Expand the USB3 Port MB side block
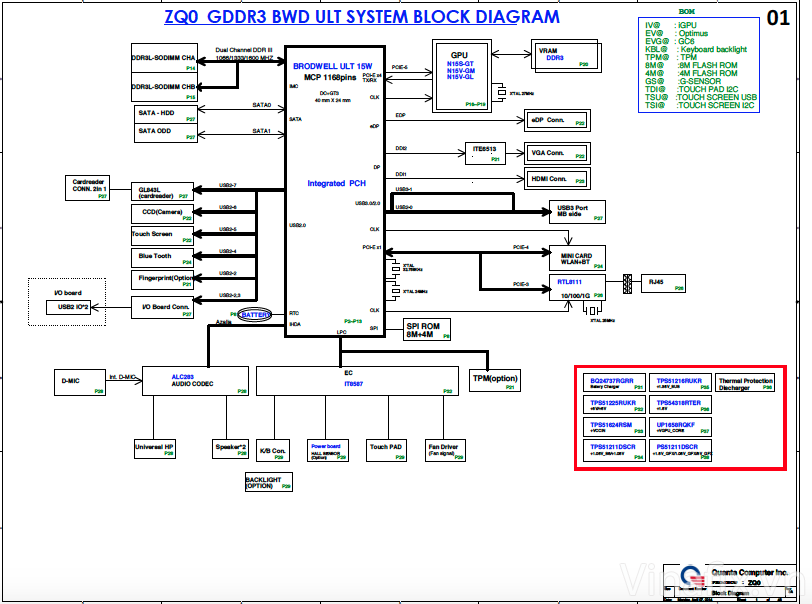 tap(576, 211)
